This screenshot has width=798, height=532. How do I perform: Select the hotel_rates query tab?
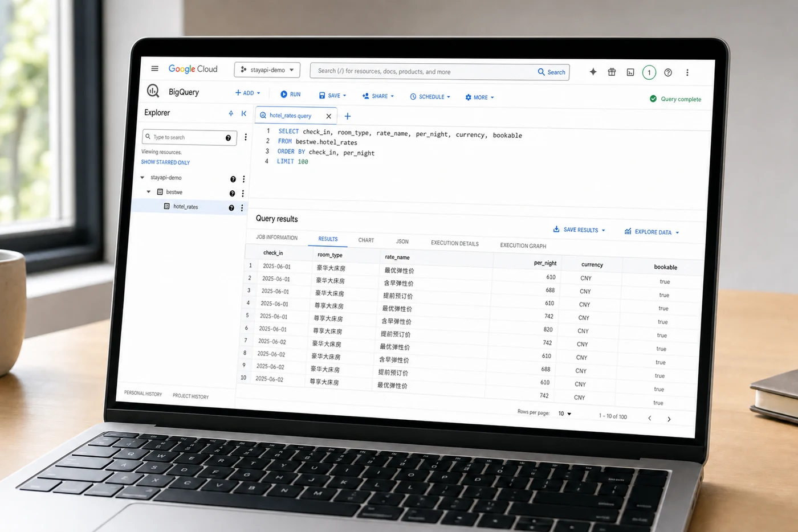pos(290,116)
